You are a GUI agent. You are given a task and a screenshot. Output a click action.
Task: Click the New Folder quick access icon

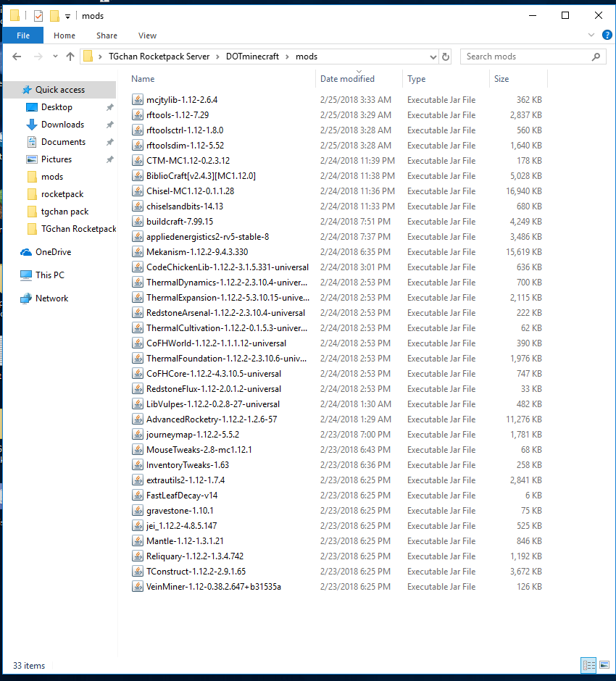coord(54,15)
